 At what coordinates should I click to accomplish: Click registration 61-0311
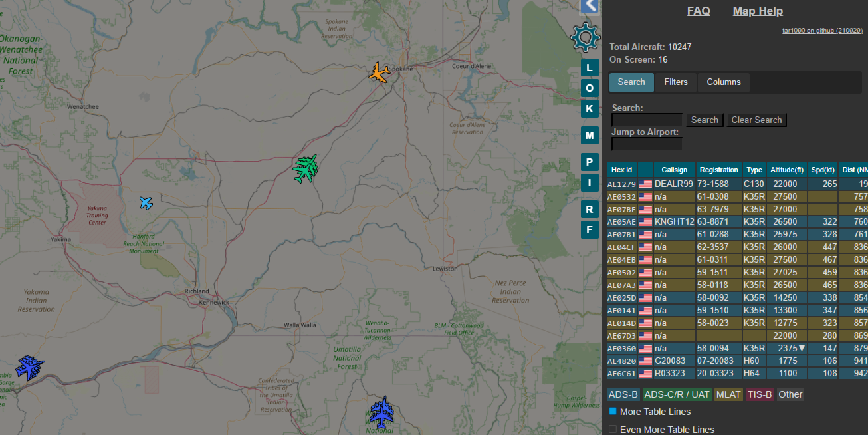coord(712,259)
